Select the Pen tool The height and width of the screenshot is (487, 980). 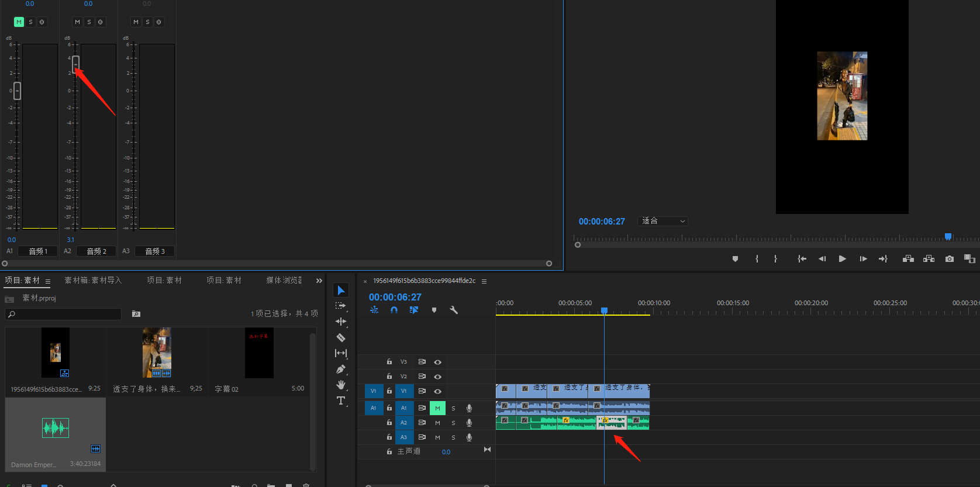tap(341, 369)
